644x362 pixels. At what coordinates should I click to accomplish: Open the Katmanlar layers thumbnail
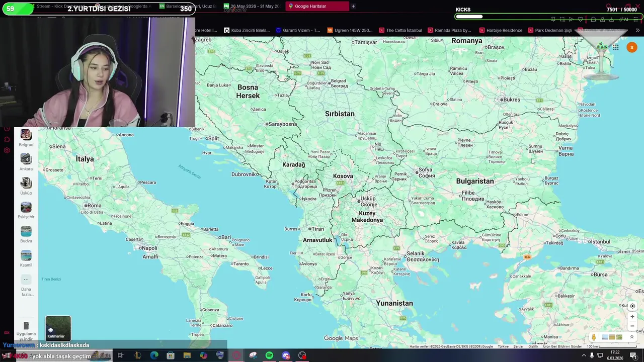(x=58, y=328)
